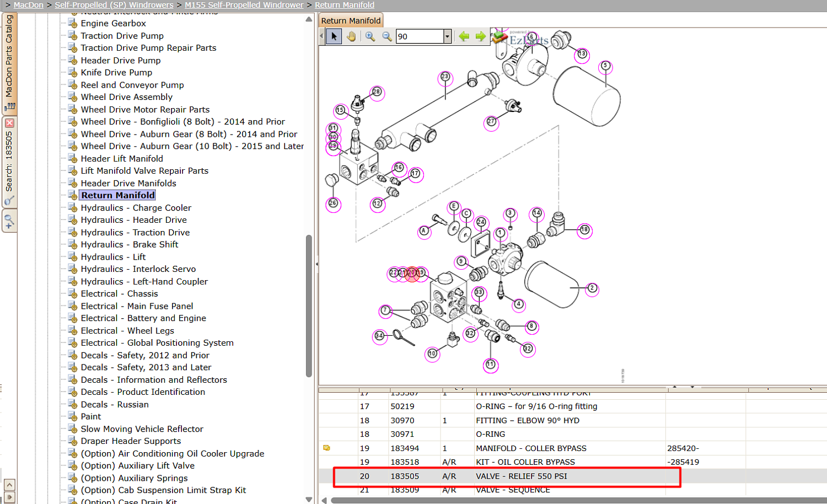Image resolution: width=827 pixels, height=504 pixels.
Task: Select the pointer arrow tool
Action: pos(334,36)
